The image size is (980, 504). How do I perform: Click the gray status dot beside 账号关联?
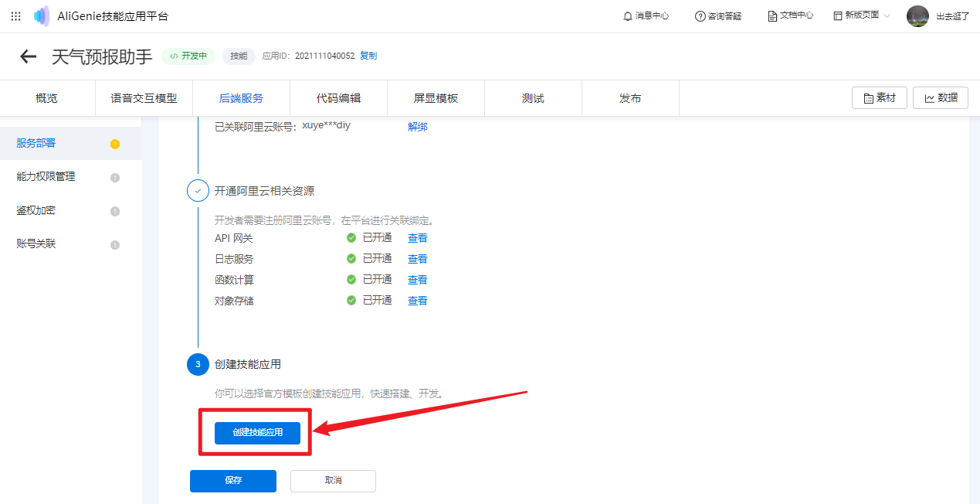coord(115,245)
